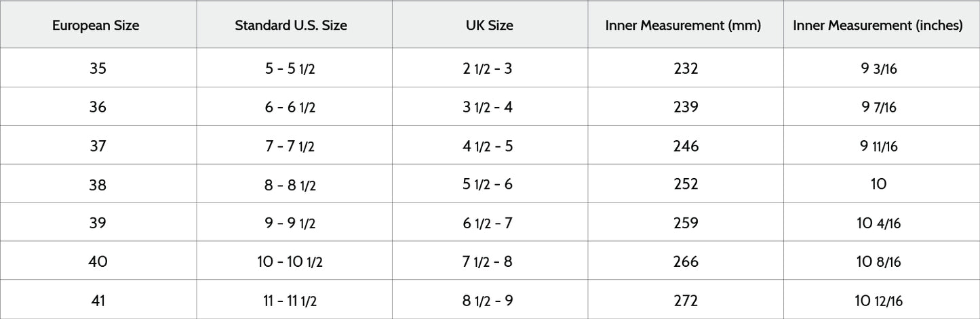Select European size 41 cell
The height and width of the screenshot is (319, 980).
coord(98,300)
